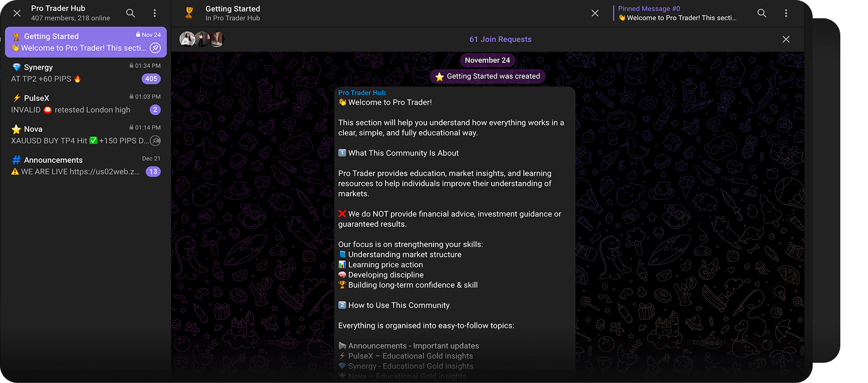Open the PulseX topic
The image size is (868, 383).
click(85, 104)
